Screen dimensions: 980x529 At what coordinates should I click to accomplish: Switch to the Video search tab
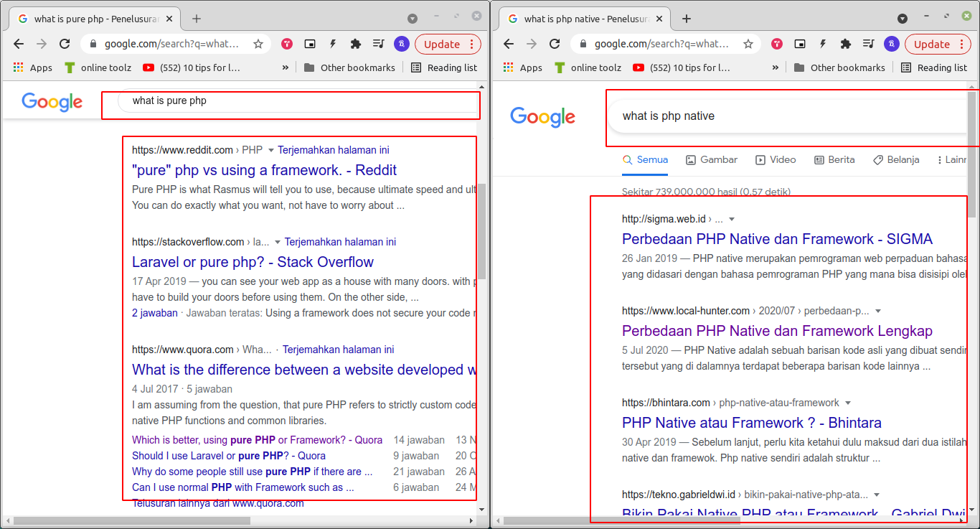pos(776,159)
